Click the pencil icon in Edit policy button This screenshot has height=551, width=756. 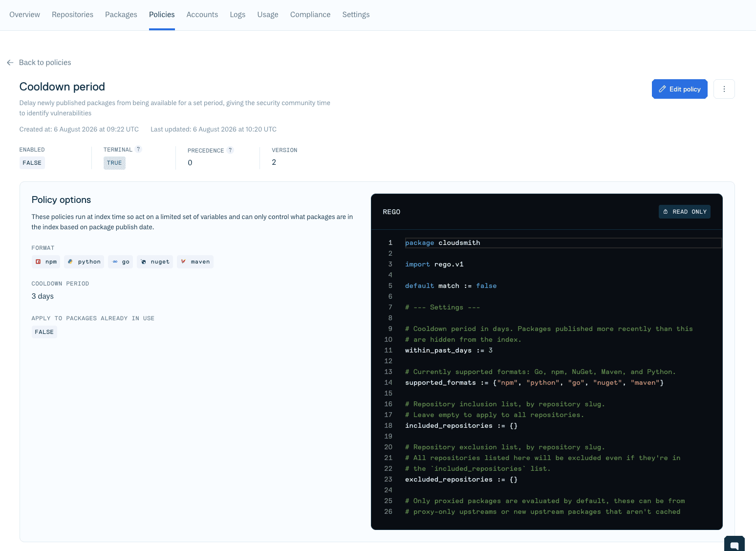coord(662,89)
